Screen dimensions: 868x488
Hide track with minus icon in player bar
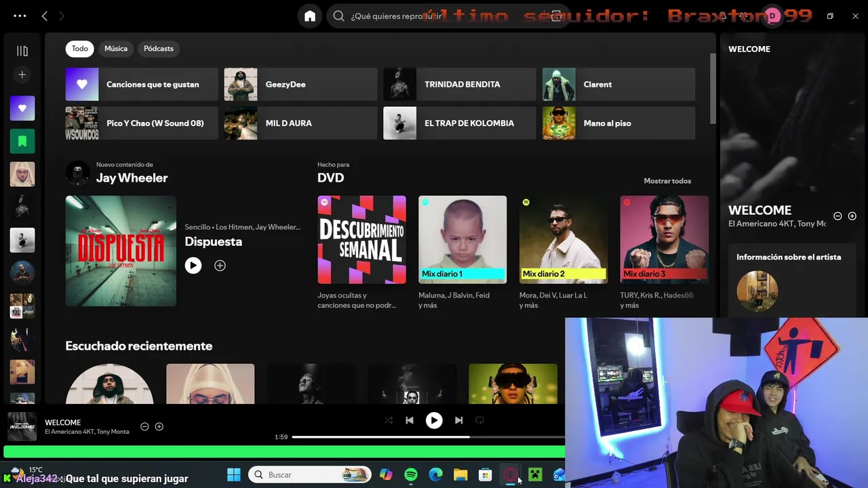point(144,426)
